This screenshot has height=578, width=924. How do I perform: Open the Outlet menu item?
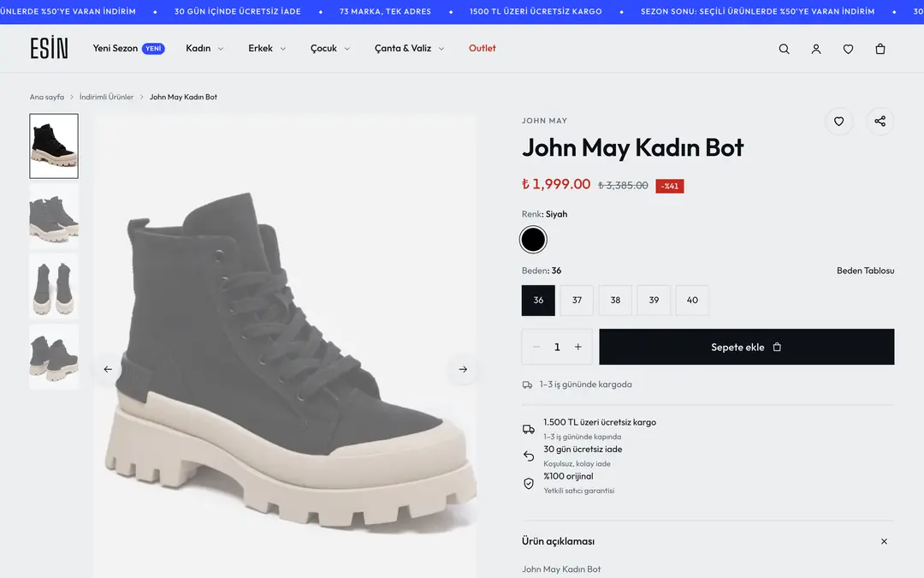[x=482, y=48]
